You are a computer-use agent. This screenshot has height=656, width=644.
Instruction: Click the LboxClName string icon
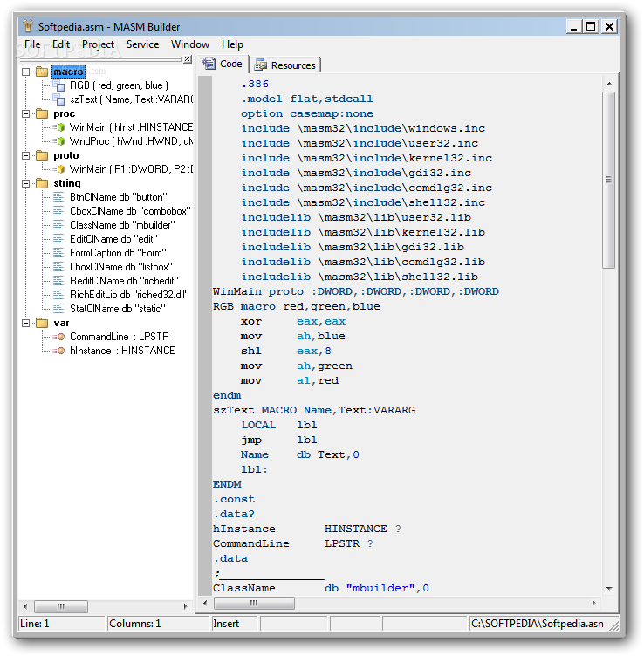58,267
